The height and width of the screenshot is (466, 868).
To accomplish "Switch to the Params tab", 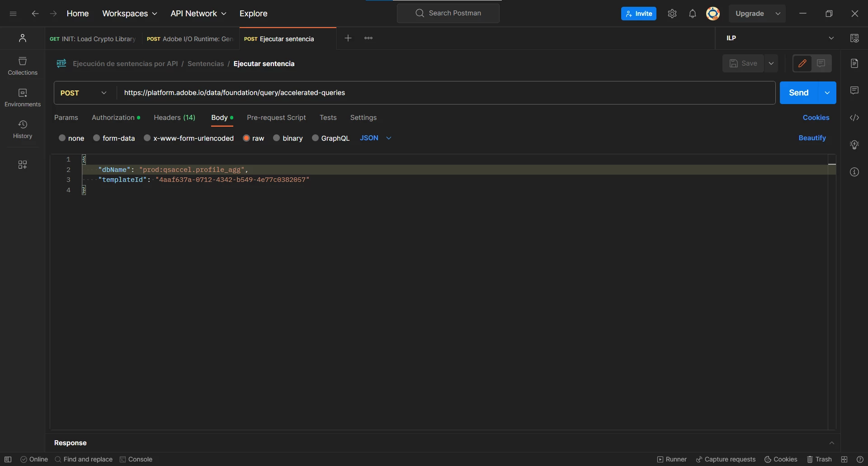I will (66, 118).
